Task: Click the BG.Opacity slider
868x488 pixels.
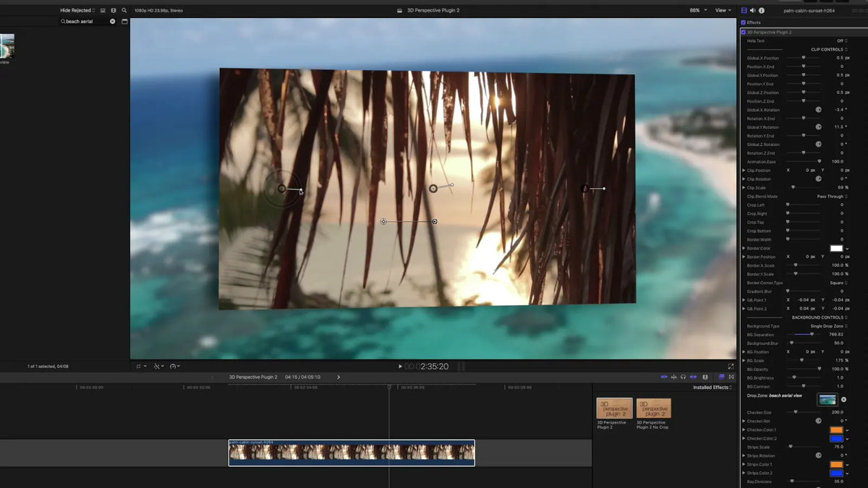Action: [803, 369]
